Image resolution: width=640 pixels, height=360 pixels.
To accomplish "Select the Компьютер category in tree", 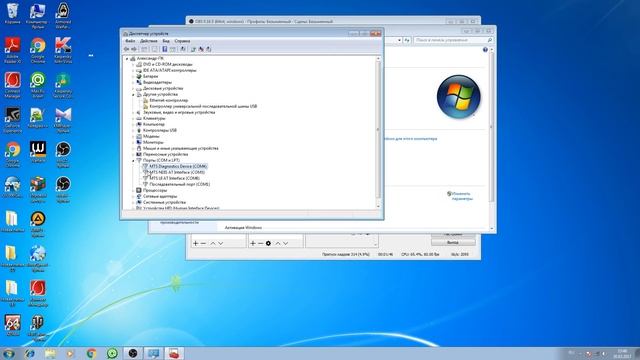I will (x=154, y=124).
